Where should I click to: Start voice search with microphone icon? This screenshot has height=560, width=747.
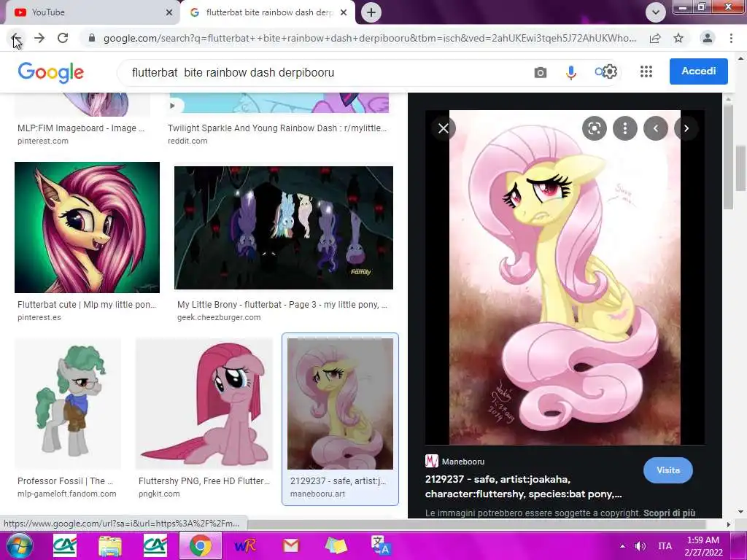[570, 72]
